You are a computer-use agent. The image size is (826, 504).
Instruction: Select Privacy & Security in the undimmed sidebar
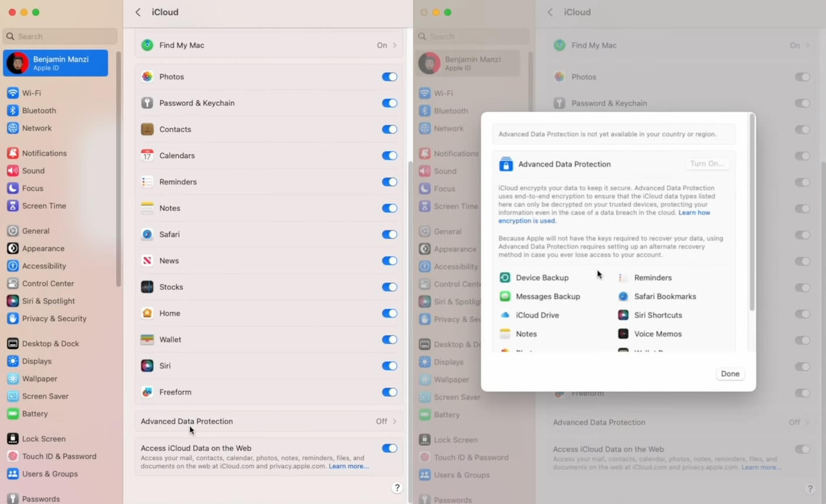[54, 318]
